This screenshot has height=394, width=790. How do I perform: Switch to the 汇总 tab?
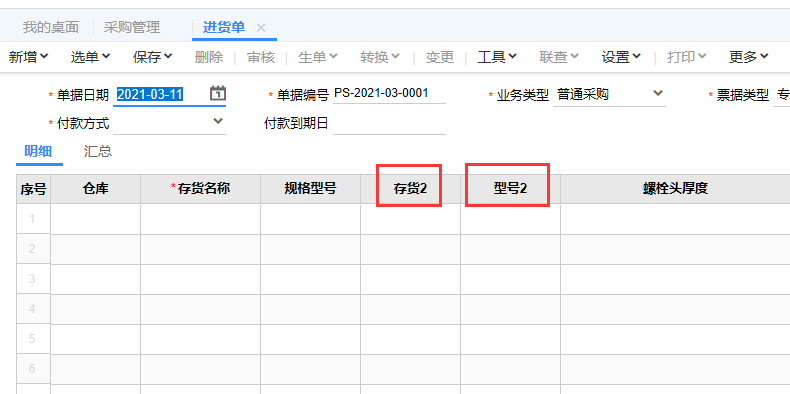tap(98, 151)
